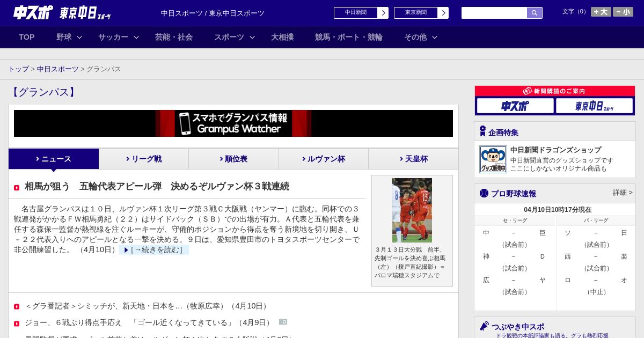Select the 順位表 tab
Screen dimensions: 644x338
pos(233,159)
